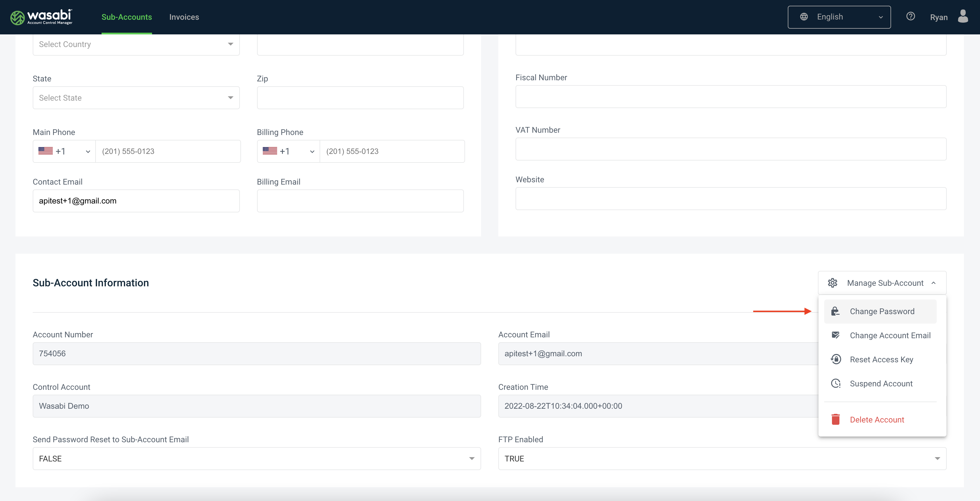Image resolution: width=980 pixels, height=501 pixels.
Task: Click the Control Account Wasabi Demo field
Action: pyautogui.click(x=256, y=406)
